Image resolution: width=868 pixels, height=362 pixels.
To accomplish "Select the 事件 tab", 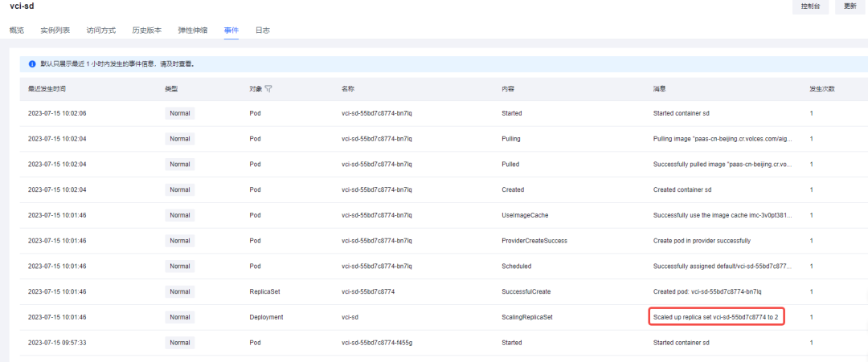I will point(231,31).
